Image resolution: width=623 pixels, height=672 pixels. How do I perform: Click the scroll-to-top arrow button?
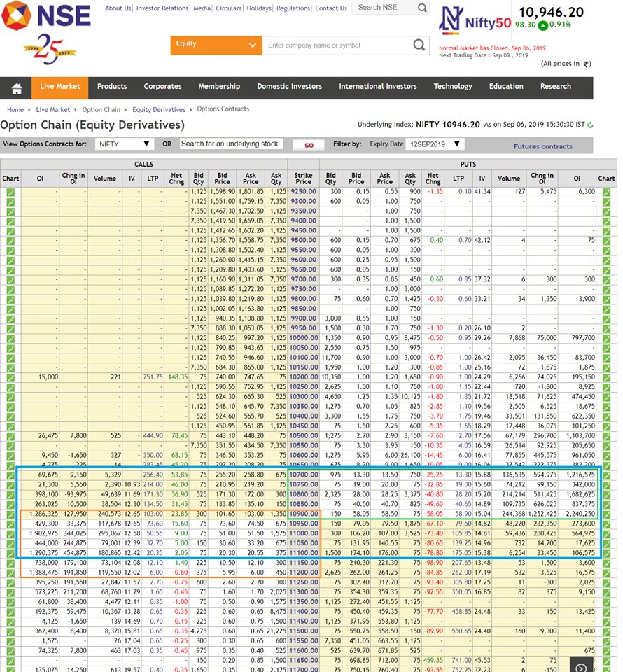tap(581, 666)
